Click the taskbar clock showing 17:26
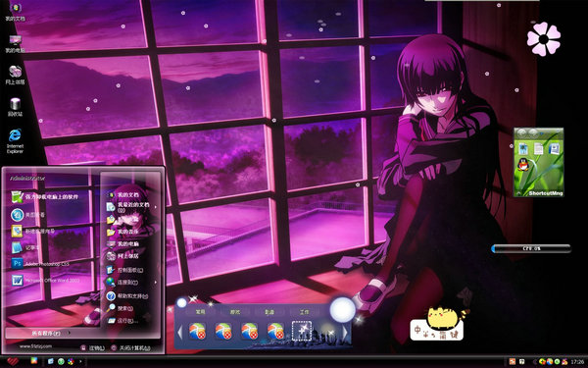This screenshot has width=588, height=368. coord(577,362)
